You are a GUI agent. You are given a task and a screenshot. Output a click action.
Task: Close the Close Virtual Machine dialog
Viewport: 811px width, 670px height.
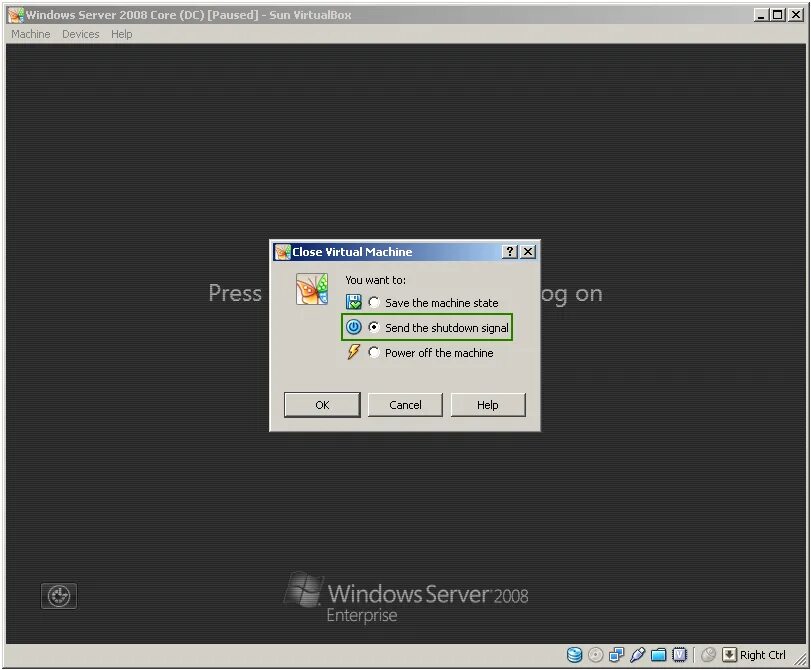click(x=528, y=251)
